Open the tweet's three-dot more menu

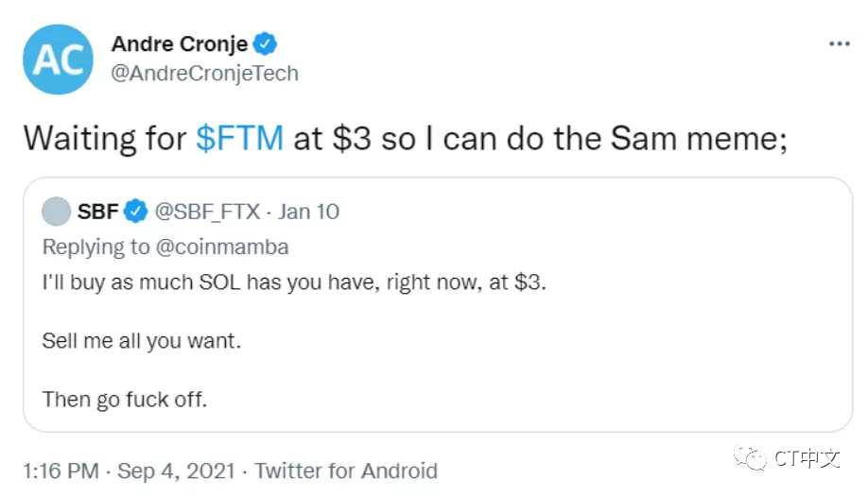tap(838, 44)
